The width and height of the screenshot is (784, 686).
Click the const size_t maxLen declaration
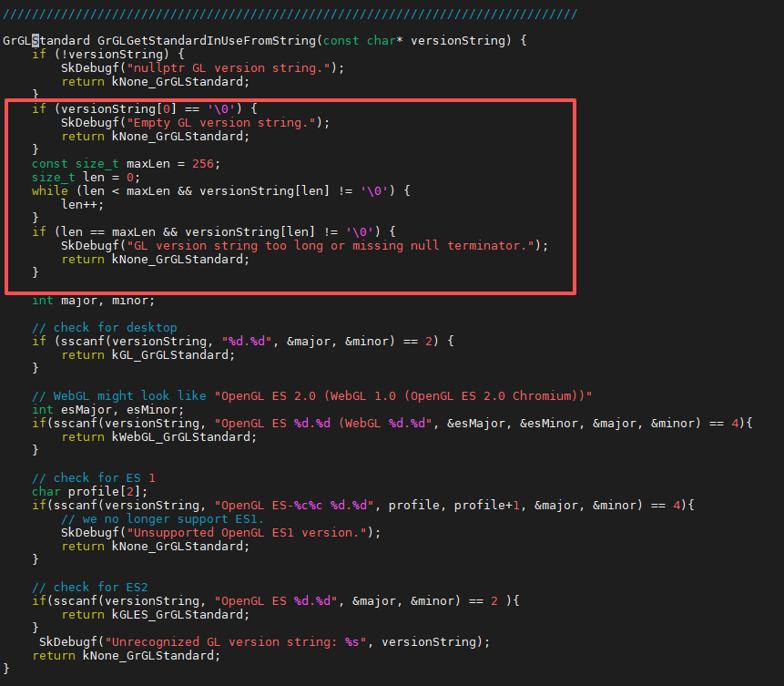point(126,164)
